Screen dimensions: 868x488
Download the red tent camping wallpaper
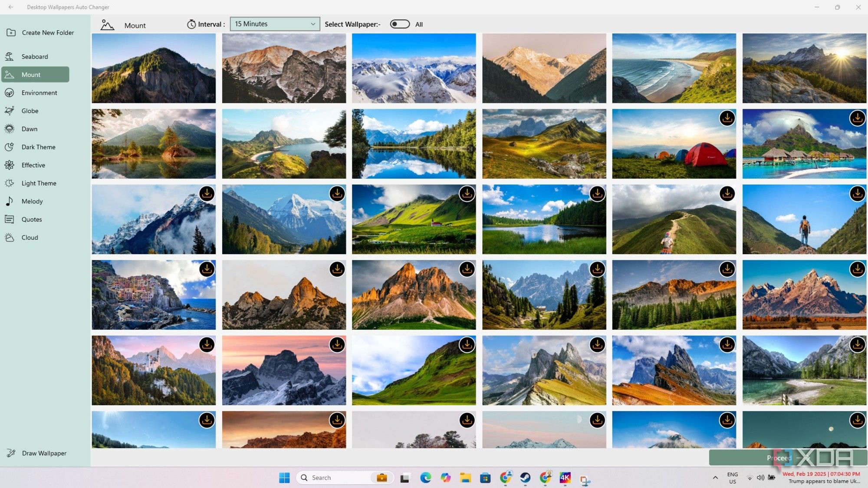727,118
